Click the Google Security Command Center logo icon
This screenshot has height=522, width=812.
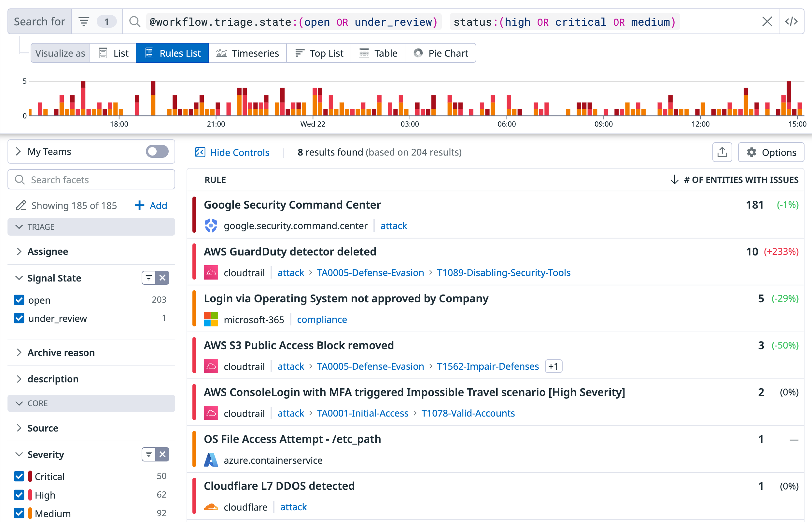point(211,226)
